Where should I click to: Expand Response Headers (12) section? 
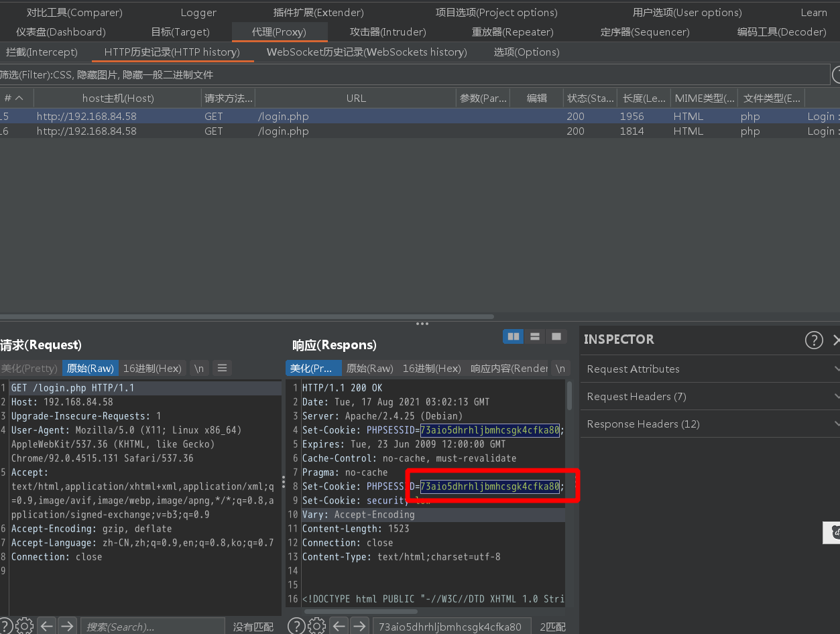[x=710, y=424]
